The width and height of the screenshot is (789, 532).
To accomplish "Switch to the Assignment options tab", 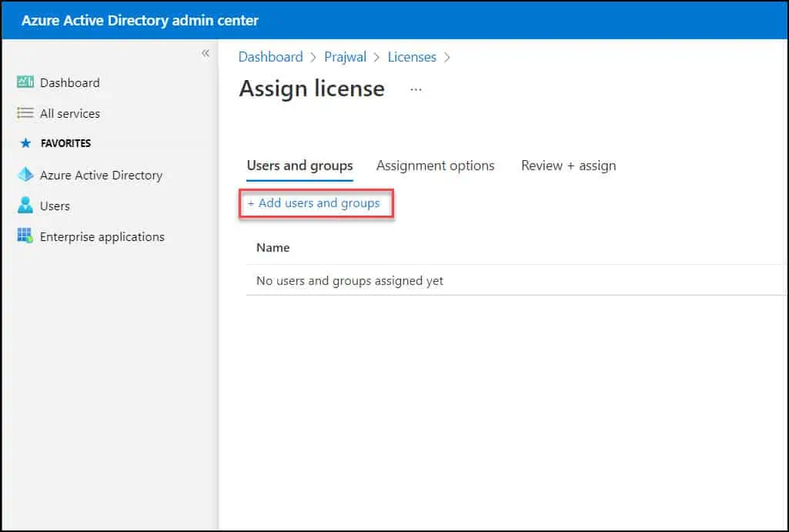I will 435,166.
